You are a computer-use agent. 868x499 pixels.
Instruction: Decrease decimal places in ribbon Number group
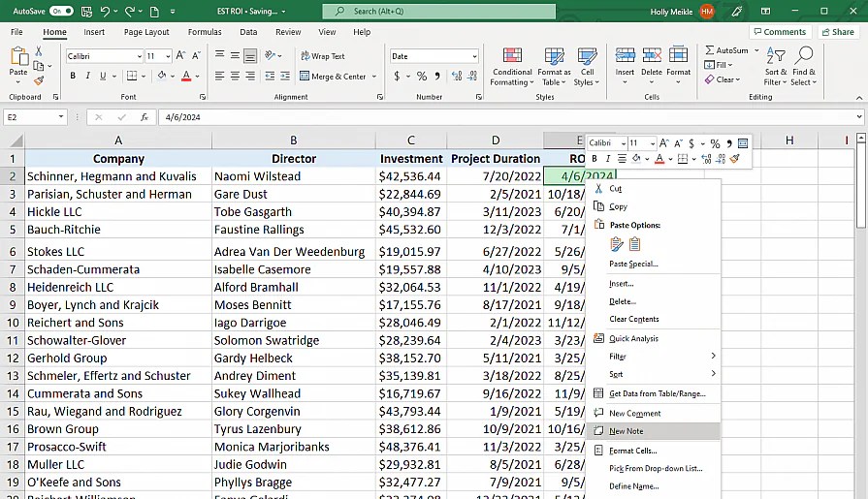point(472,76)
